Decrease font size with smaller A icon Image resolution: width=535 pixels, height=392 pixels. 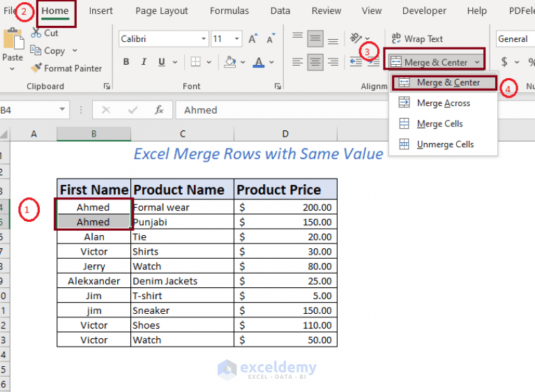[x=271, y=39]
